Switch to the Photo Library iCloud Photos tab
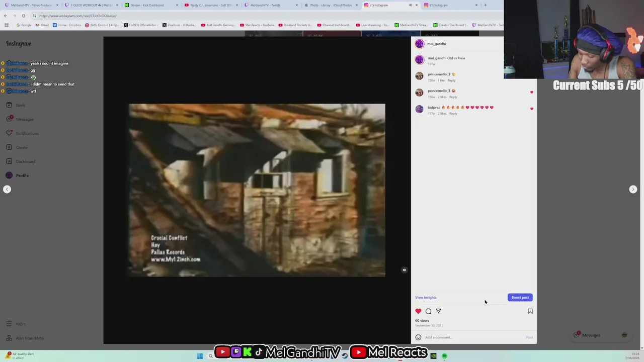The width and height of the screenshot is (644, 362). pyautogui.click(x=330, y=5)
